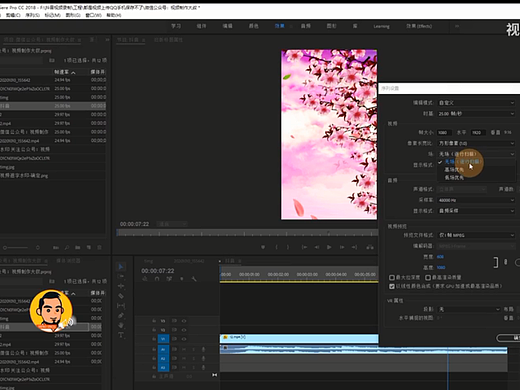Toggle timeline snap magnet icon
This screenshot has height=390, width=520.
157,279
